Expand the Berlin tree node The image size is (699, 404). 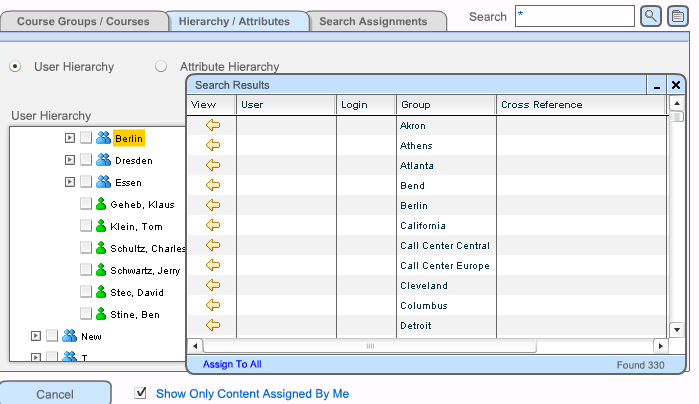point(69,138)
